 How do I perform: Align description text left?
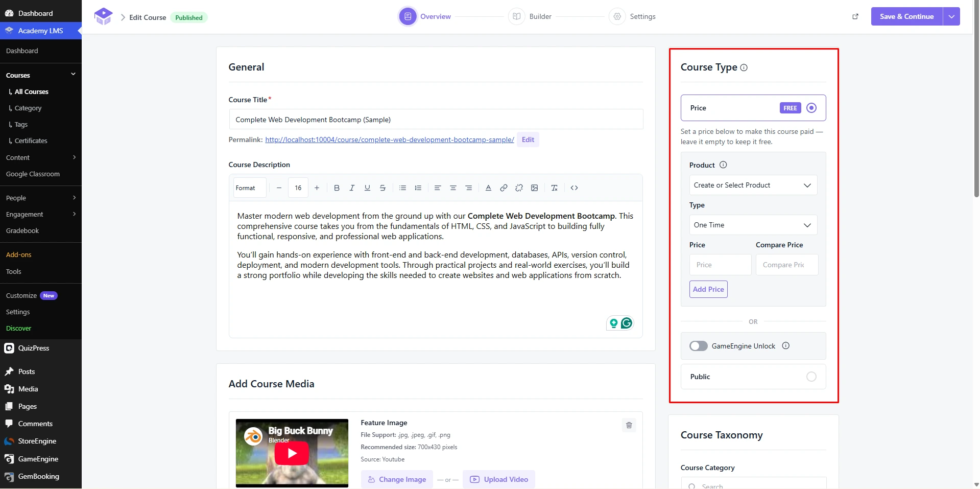coord(438,188)
